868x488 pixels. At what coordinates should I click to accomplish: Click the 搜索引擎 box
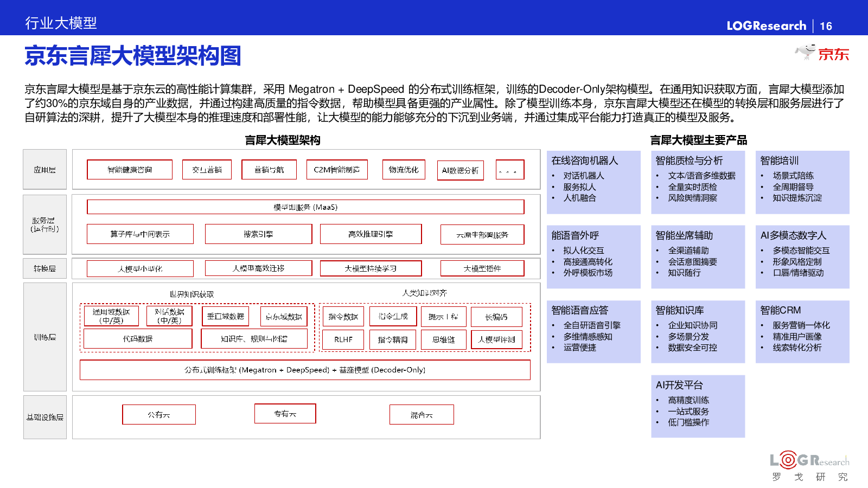258,234
